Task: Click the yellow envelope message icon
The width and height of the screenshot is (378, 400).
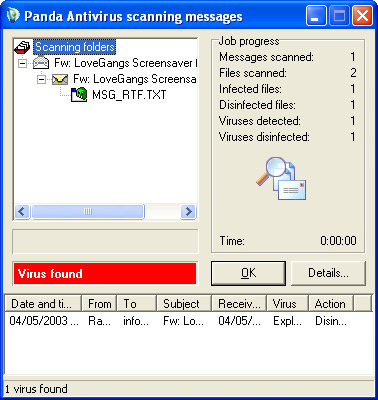Action: [60, 79]
